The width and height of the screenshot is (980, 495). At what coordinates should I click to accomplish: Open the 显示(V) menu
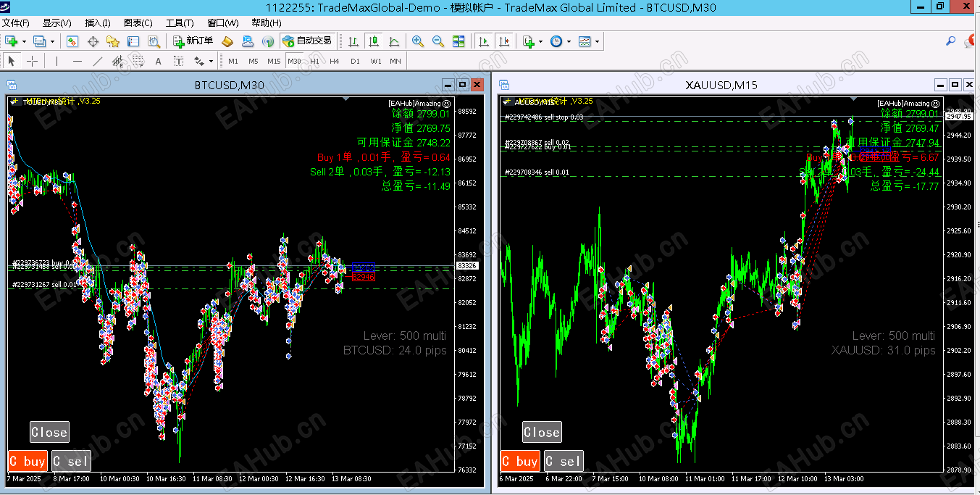point(56,22)
